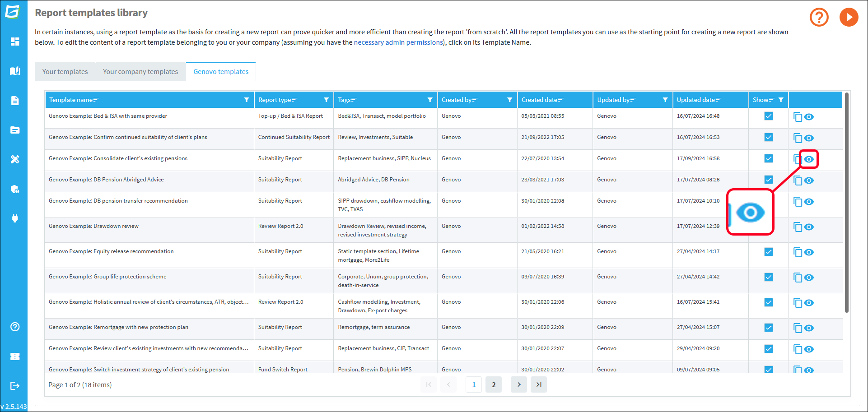Image resolution: width=868 pixels, height=412 pixels.
Task: Open the Report type column filter
Action: [x=326, y=100]
